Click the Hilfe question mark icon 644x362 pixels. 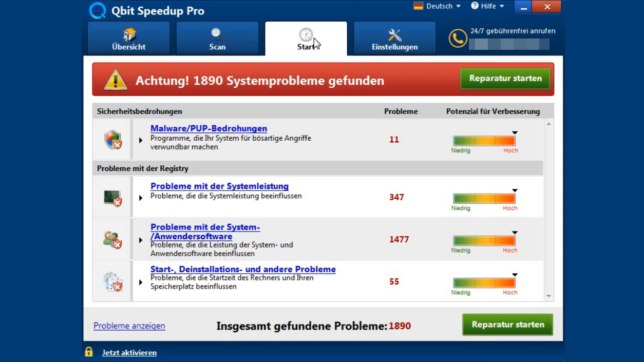(475, 6)
